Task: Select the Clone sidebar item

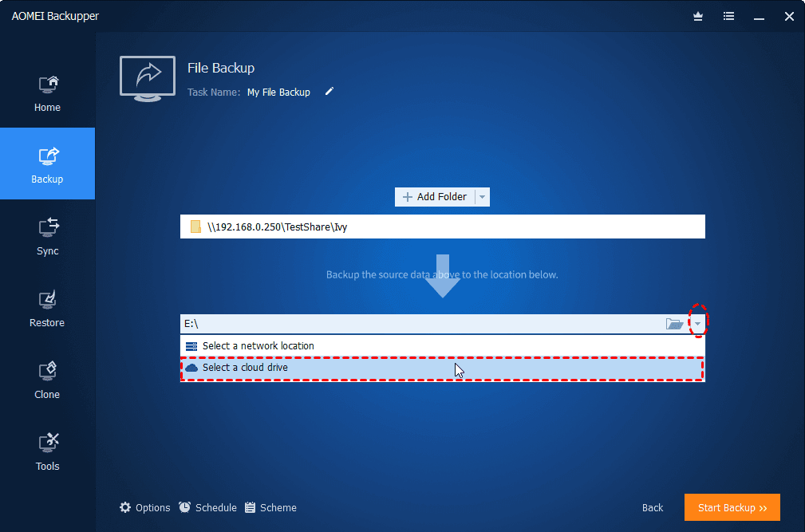Action: pyautogui.click(x=47, y=380)
